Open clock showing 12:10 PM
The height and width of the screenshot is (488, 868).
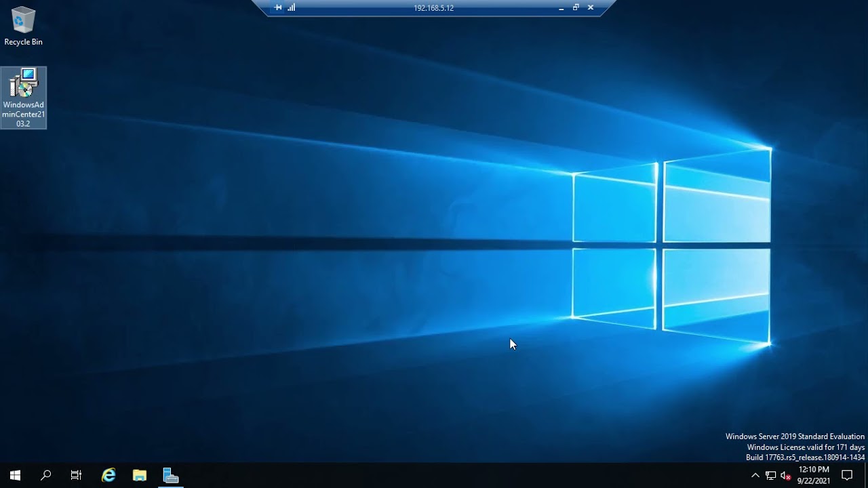click(x=814, y=475)
